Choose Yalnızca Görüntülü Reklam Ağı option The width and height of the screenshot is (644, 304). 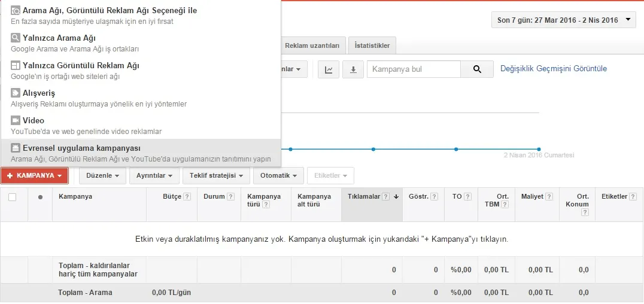tap(141, 70)
